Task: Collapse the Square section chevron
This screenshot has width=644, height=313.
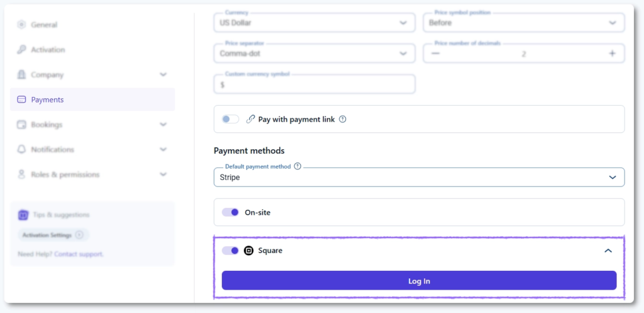Action: [608, 251]
